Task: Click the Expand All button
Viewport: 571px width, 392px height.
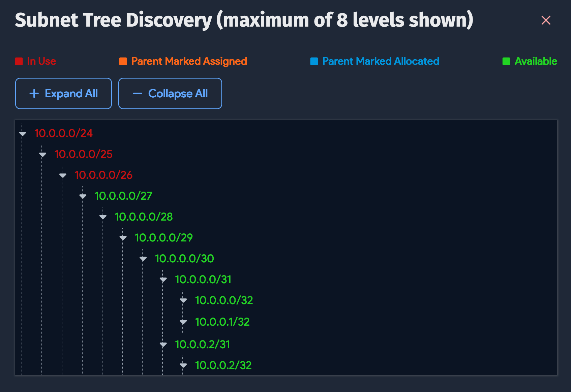Action: 63,93
